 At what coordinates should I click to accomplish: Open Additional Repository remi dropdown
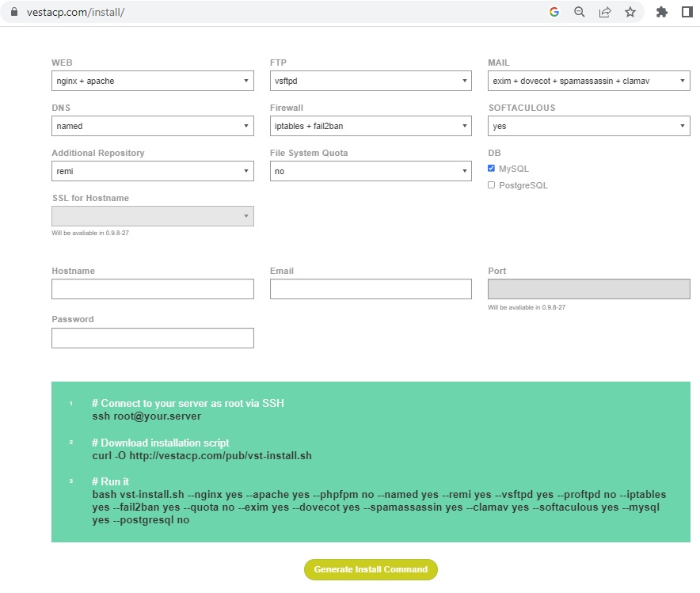153,171
